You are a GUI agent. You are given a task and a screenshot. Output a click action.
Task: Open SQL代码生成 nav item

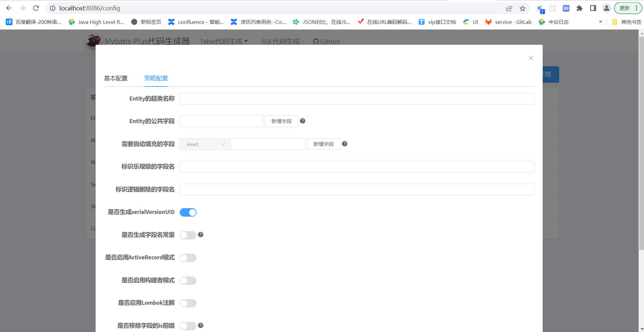(280, 41)
